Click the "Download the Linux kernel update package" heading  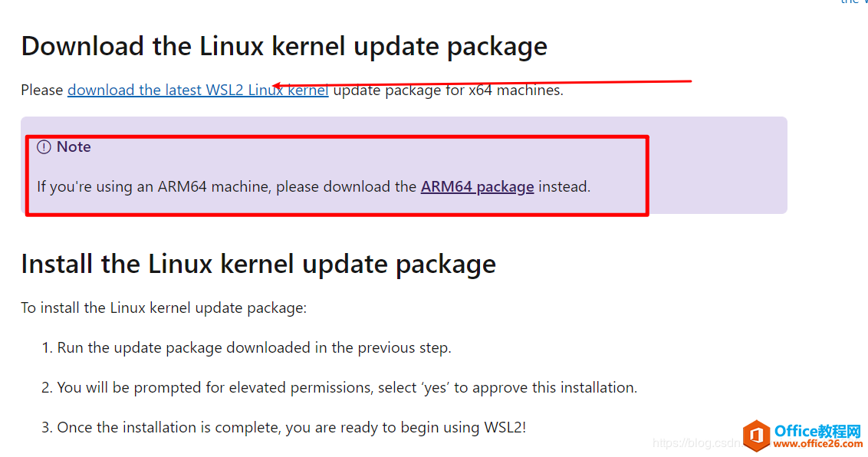tap(284, 46)
